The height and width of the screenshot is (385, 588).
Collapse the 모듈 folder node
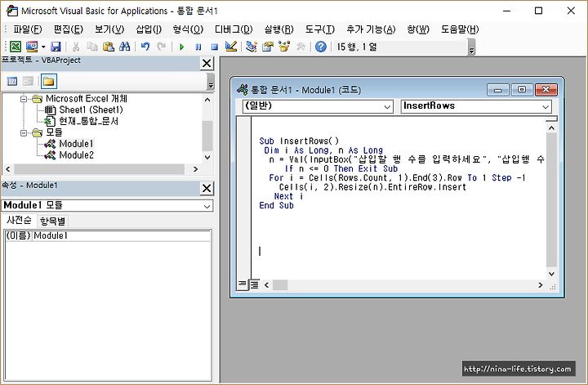pos(24,132)
